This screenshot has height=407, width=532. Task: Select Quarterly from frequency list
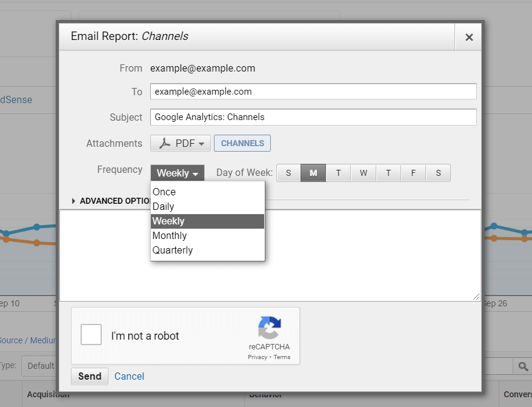[x=207, y=250]
